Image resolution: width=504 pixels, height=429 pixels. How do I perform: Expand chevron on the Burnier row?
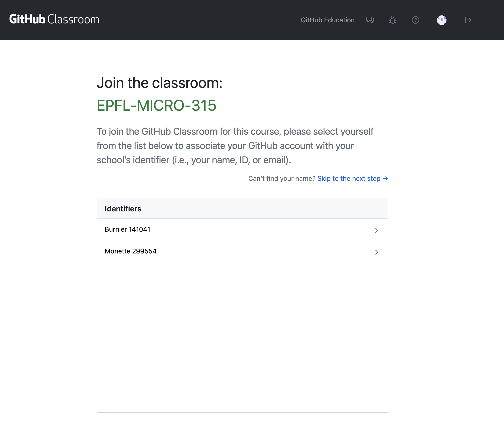(377, 230)
